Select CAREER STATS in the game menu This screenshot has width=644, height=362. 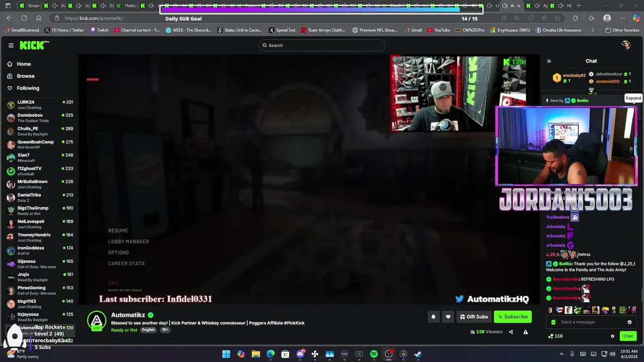coord(126,263)
